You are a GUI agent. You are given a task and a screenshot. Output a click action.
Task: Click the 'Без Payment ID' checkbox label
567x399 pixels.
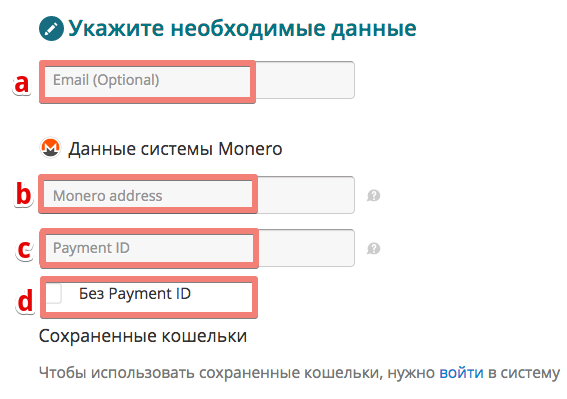135,293
